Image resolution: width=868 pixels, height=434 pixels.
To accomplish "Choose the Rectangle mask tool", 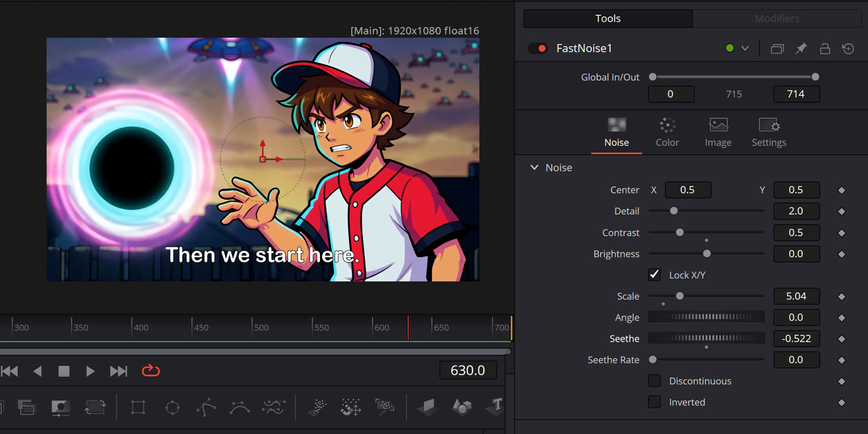I will pos(138,407).
